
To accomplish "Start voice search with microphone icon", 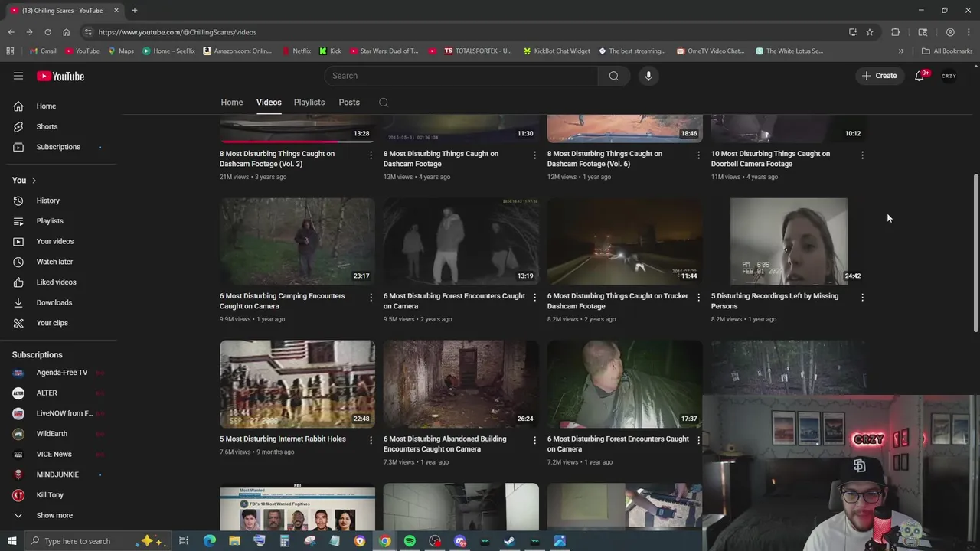I will [x=648, y=76].
